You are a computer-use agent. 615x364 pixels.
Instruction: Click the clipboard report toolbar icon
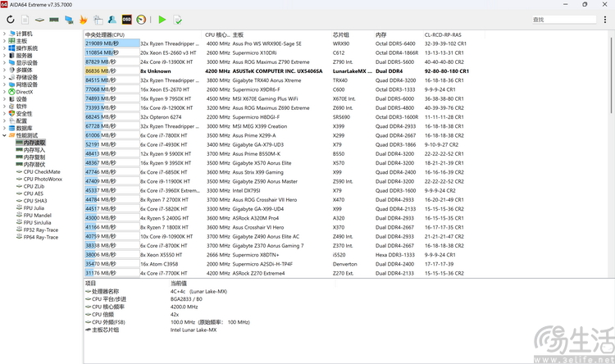(98, 20)
